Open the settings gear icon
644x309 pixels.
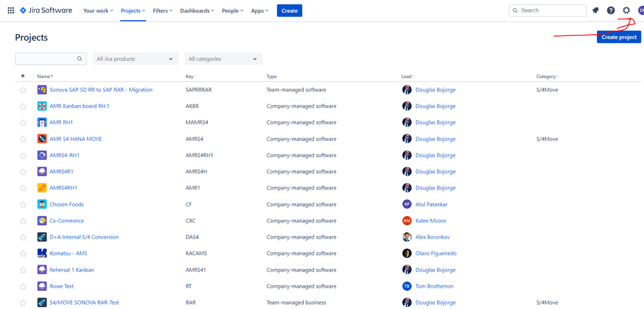pos(626,11)
